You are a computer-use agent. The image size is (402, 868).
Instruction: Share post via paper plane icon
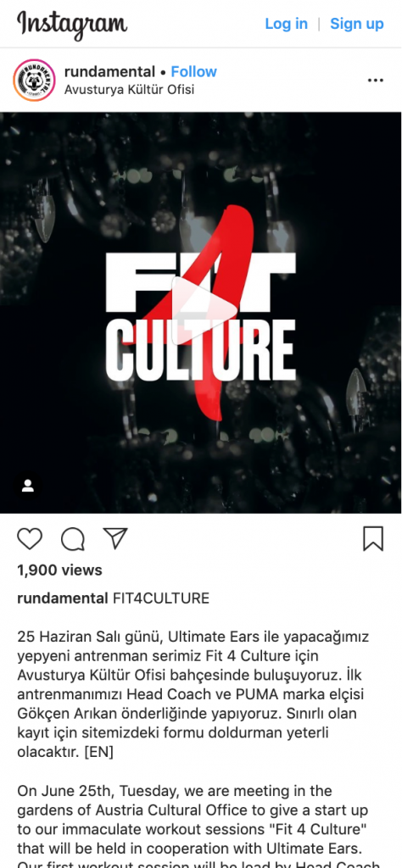tap(115, 538)
